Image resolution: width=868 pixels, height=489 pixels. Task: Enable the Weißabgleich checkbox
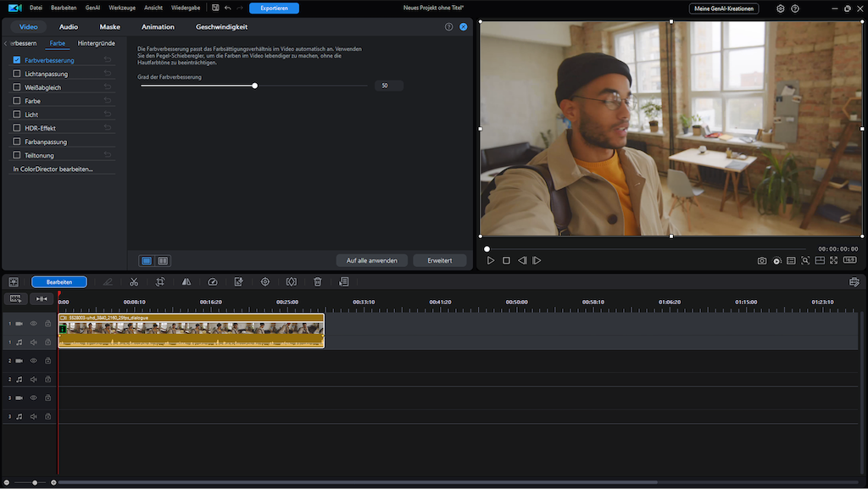(17, 87)
